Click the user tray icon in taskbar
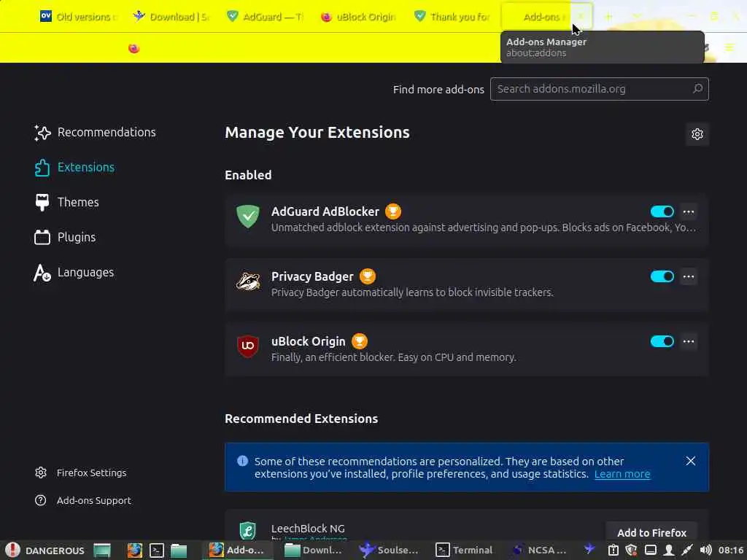747x560 pixels. click(668, 550)
